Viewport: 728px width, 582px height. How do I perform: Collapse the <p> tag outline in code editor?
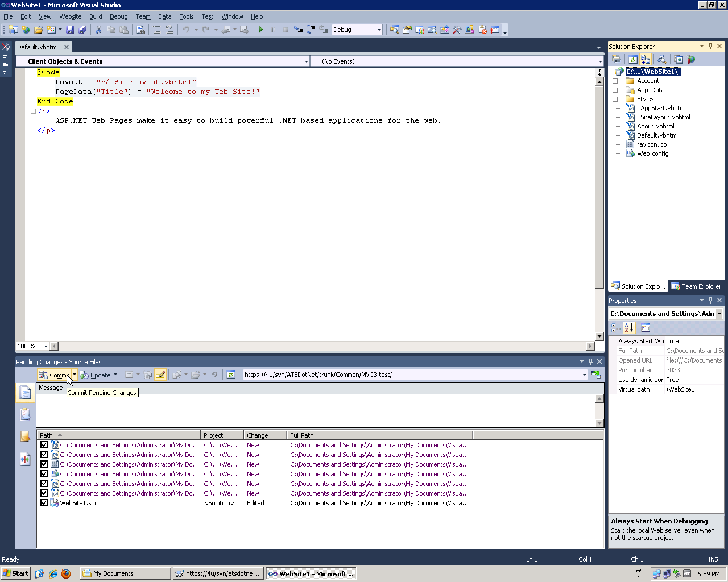tap(33, 111)
